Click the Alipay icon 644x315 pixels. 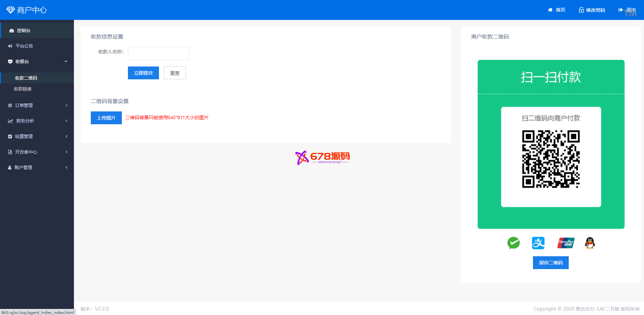(538, 243)
